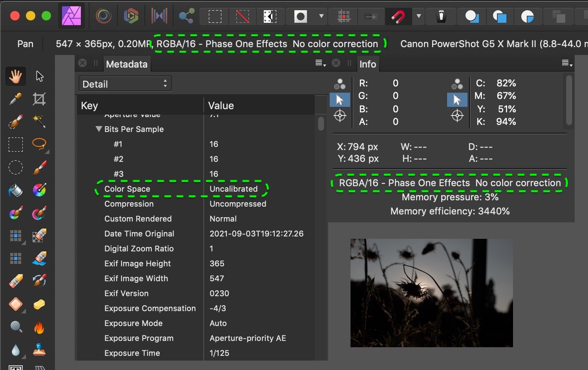This screenshot has height=370, width=588.
Task: Open the Detail metadata dropdown
Action: (125, 83)
